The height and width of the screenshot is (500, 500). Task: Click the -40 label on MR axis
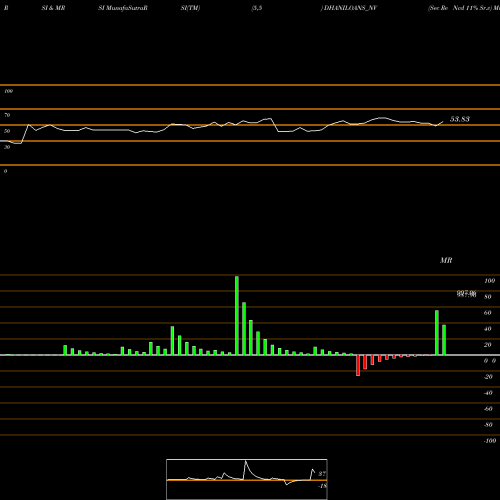[x=488, y=393]
